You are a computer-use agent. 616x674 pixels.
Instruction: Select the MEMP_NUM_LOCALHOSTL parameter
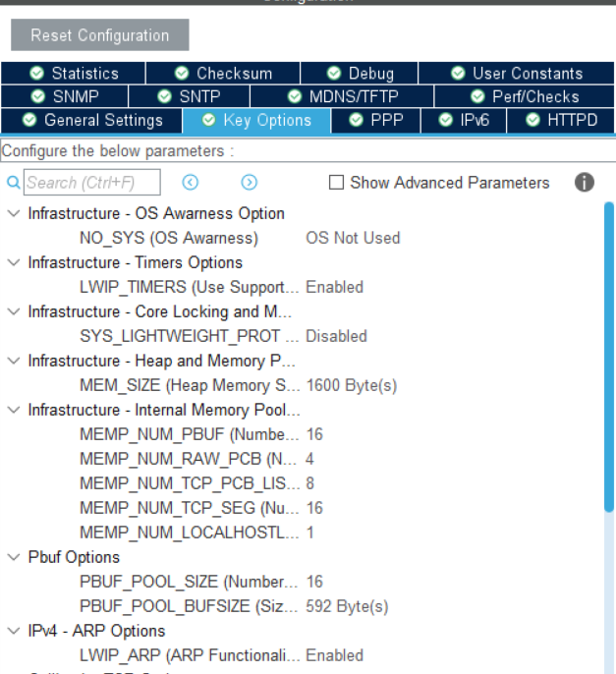(190, 533)
